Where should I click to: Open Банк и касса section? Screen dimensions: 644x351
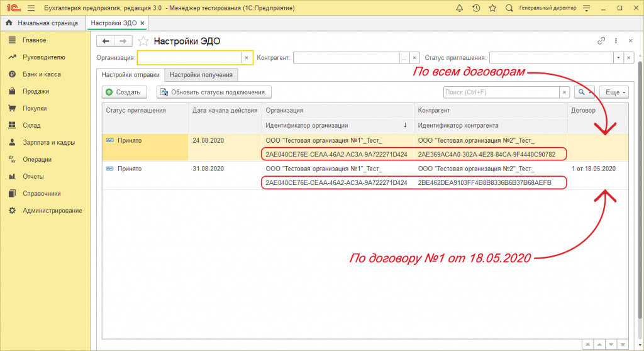coord(42,74)
